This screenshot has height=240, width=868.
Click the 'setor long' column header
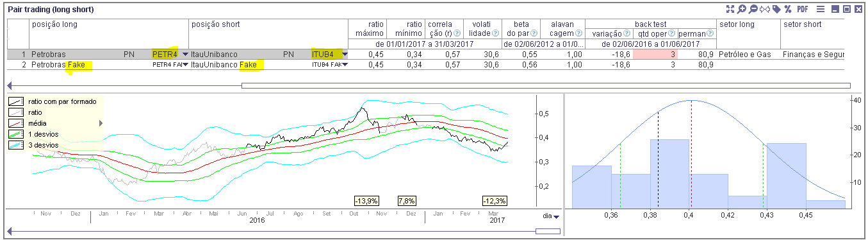click(x=737, y=24)
